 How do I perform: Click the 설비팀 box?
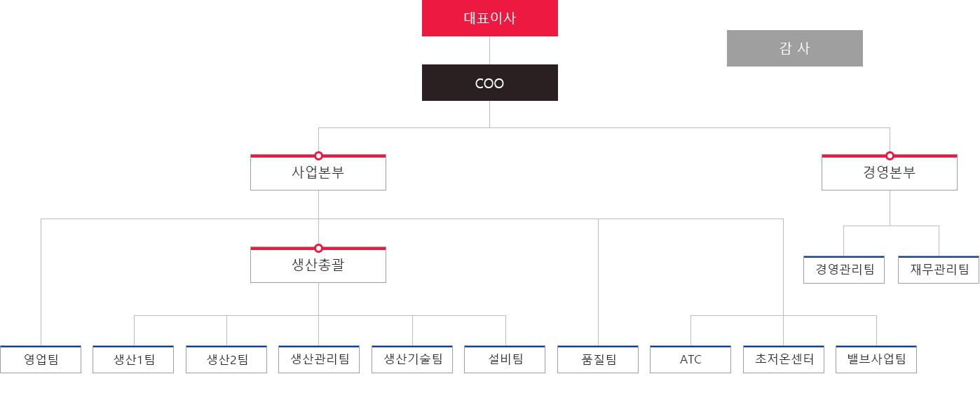pyautogui.click(x=505, y=359)
